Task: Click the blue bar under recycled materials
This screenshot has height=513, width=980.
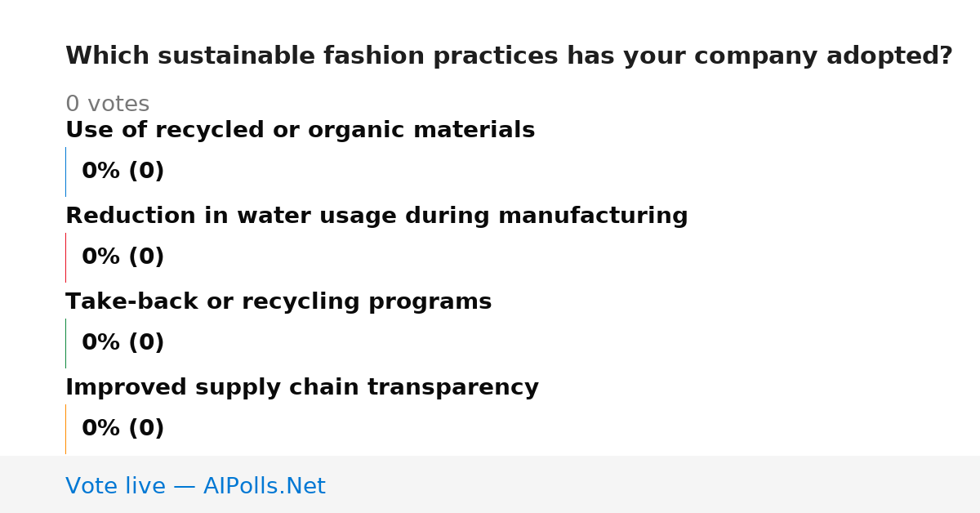Action: click(x=65, y=172)
